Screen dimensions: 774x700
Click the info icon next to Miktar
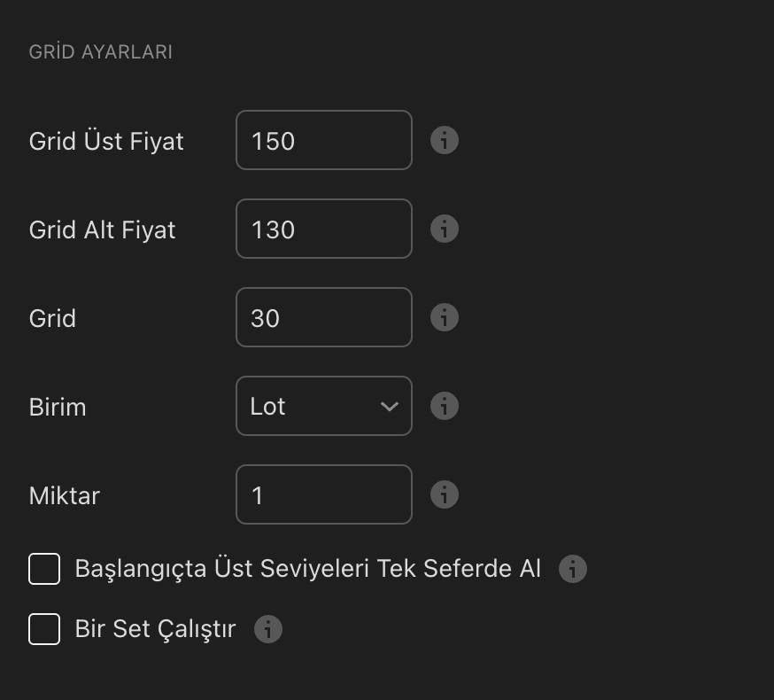click(445, 494)
